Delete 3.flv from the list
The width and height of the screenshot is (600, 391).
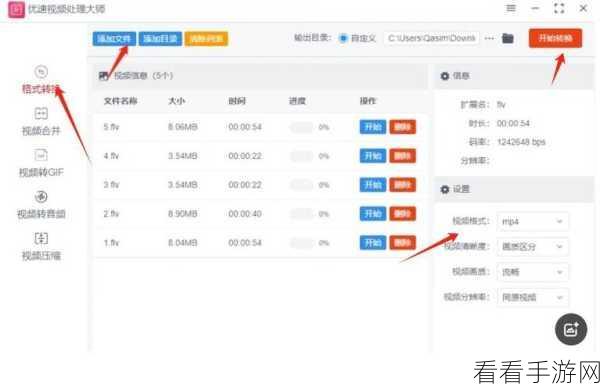pyautogui.click(x=403, y=185)
